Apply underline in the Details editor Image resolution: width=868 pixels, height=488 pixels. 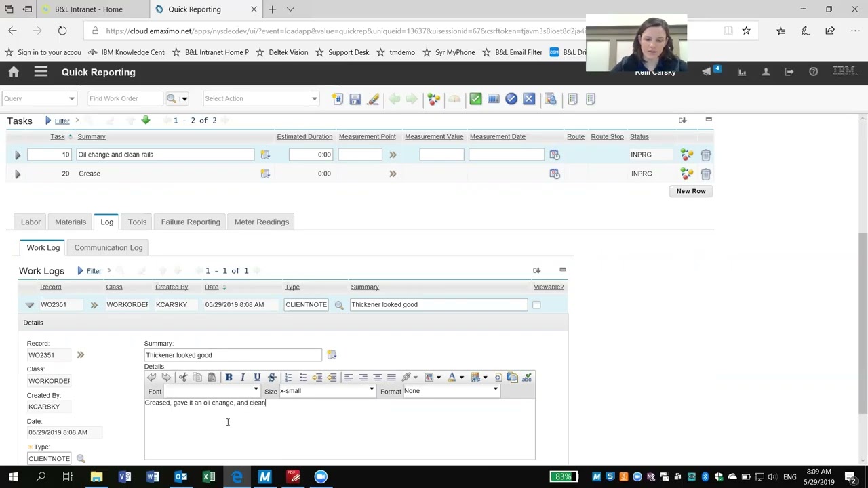[257, 378]
